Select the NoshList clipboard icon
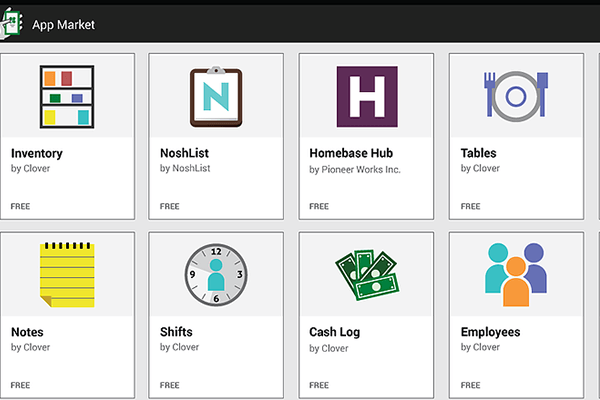The width and height of the screenshot is (600, 400). tap(216, 96)
